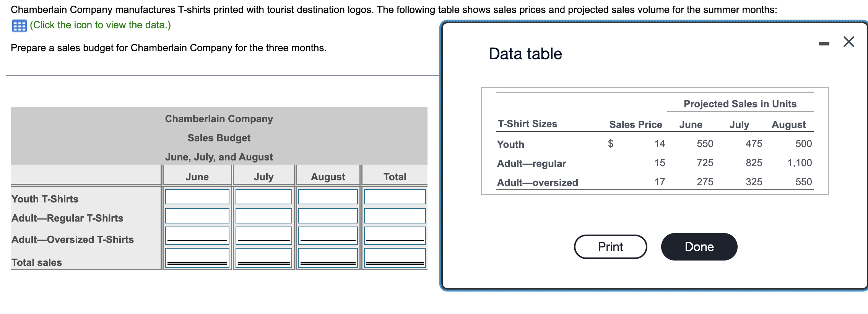
Task: Click the Youth T-Shirts August input field
Action: (x=327, y=196)
